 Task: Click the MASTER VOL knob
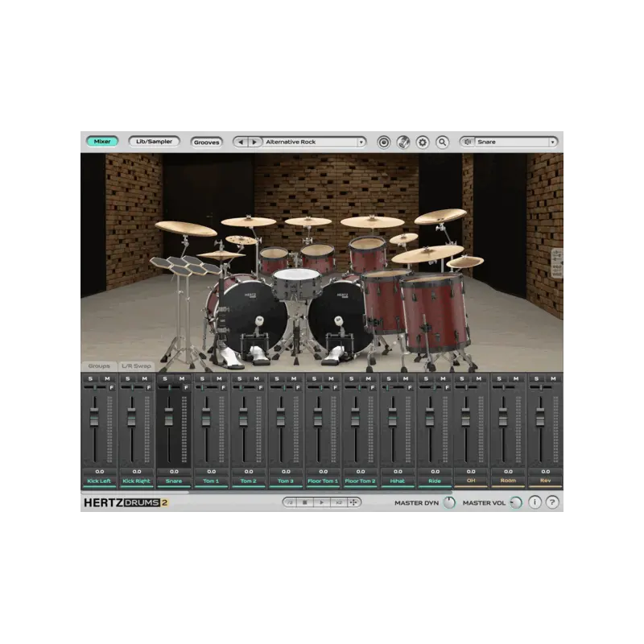point(516,502)
